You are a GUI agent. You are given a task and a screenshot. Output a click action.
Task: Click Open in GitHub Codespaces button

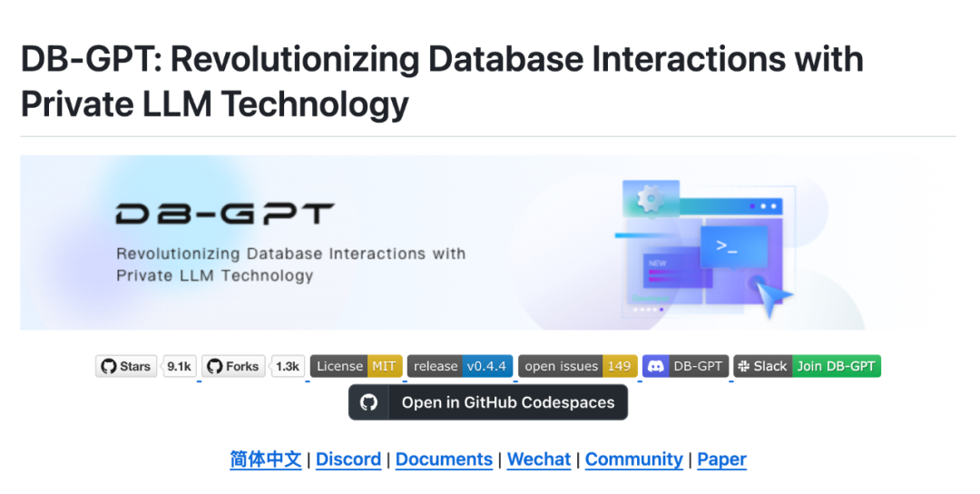tap(488, 402)
